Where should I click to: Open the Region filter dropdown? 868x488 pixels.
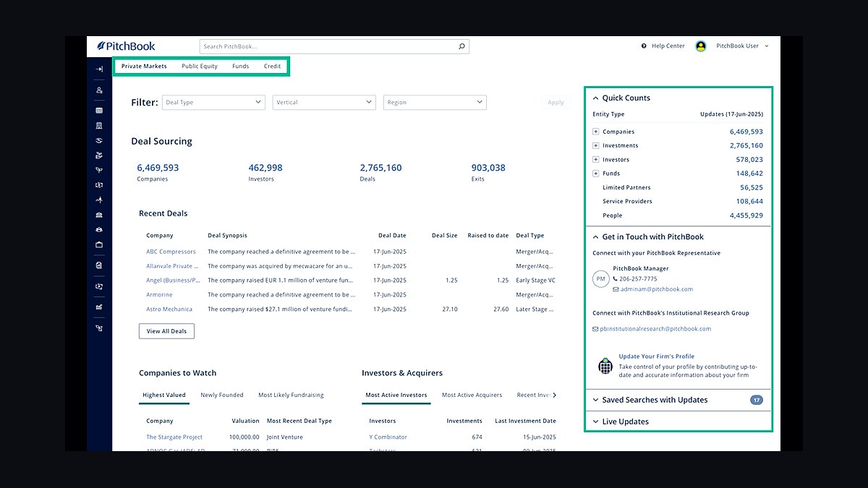click(435, 103)
